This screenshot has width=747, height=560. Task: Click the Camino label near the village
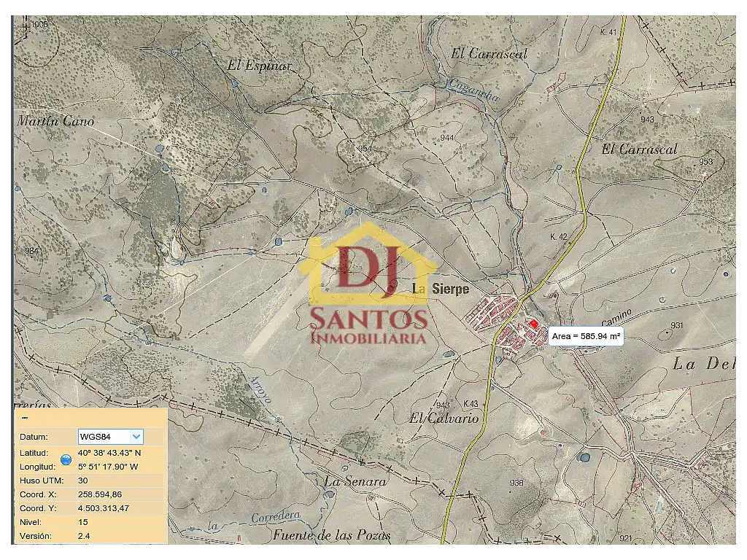tap(616, 317)
